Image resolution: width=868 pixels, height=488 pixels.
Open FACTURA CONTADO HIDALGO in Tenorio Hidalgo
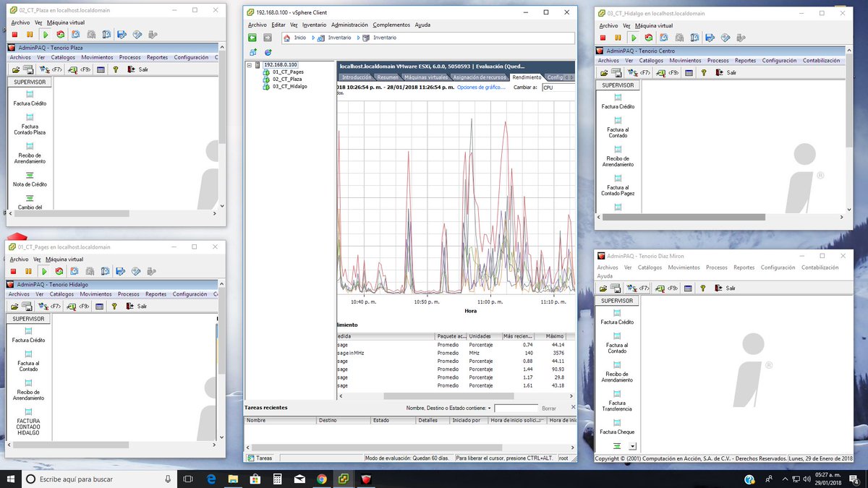[29, 421]
